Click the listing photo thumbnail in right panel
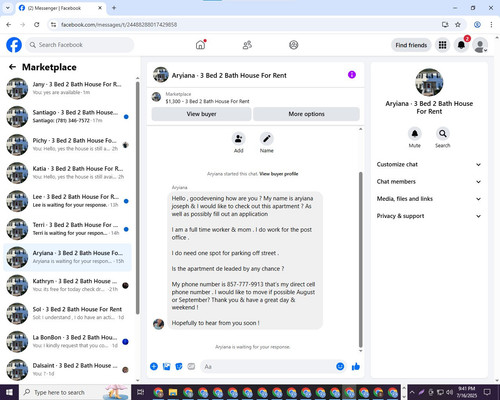This screenshot has height=400, width=500. pos(429,82)
